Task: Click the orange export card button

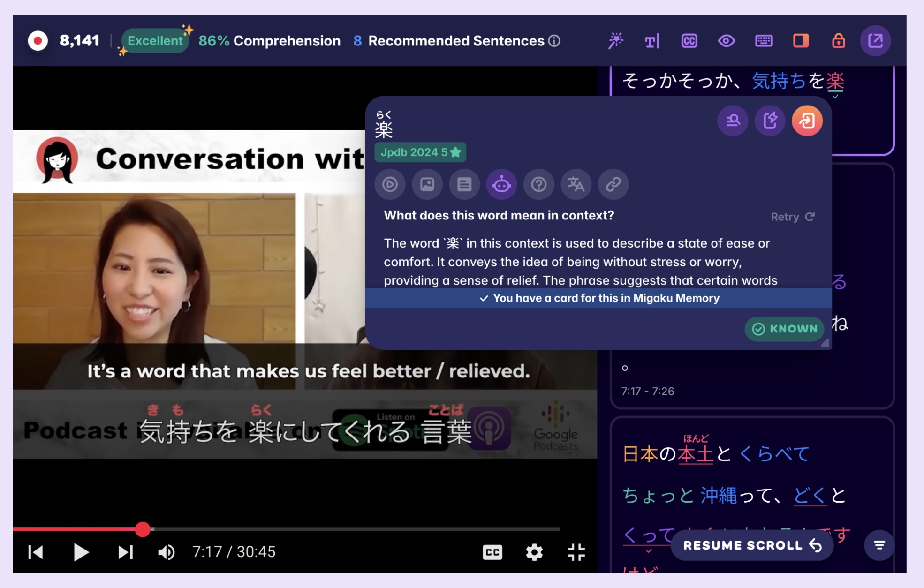Action: tap(807, 121)
